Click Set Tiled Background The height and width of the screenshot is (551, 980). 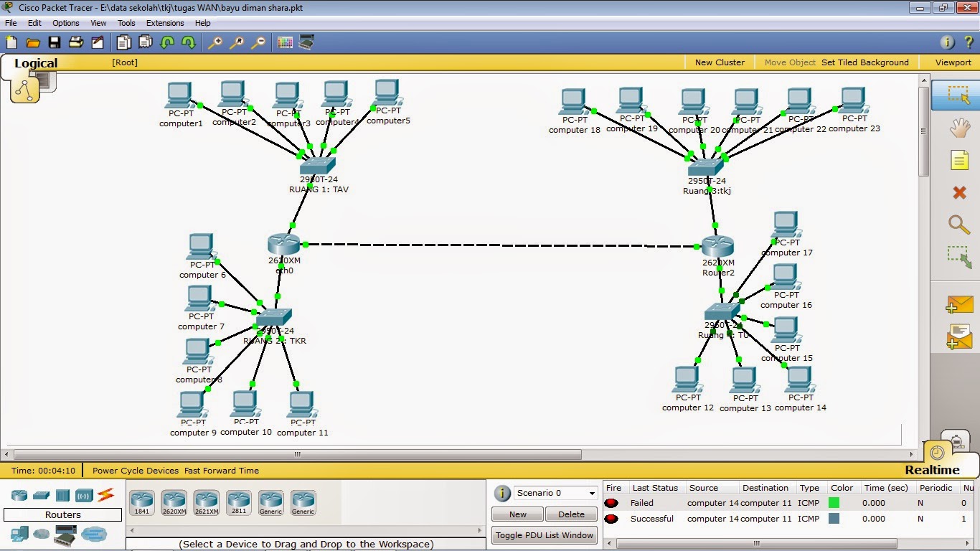[x=864, y=62]
